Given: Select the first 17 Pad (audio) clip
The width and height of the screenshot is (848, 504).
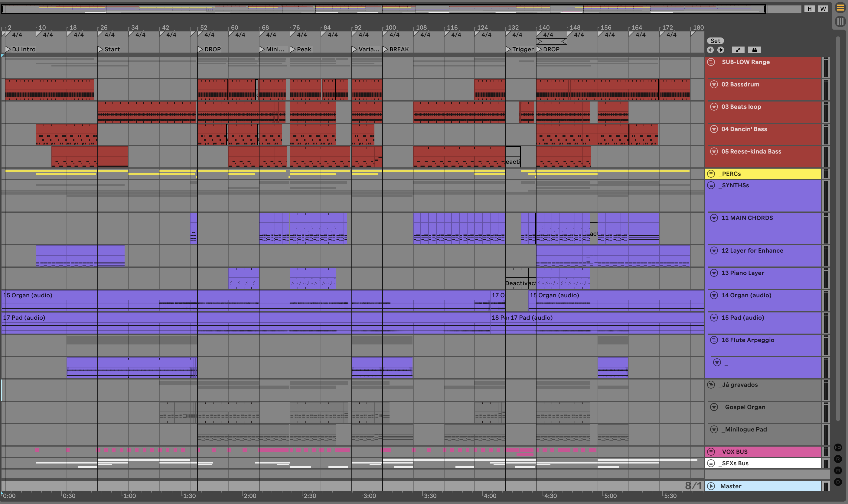Looking at the screenshot, I should tap(245, 323).
